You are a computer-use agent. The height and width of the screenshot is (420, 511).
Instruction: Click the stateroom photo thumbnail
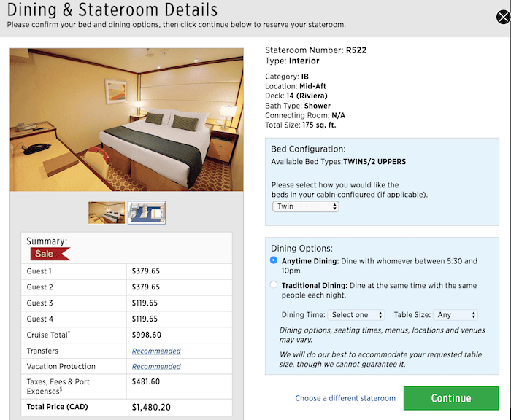click(x=107, y=212)
